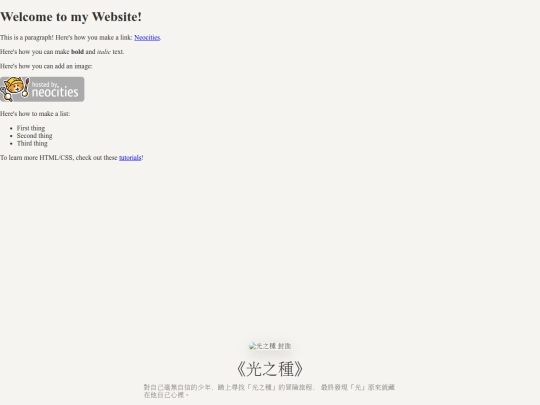Image resolution: width=540 pixels, height=405 pixels.
Task: Follow the tutorials link
Action: coord(130,158)
